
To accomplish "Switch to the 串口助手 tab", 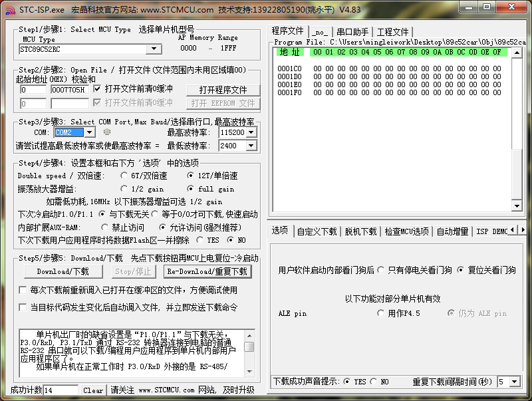I will point(352,31).
